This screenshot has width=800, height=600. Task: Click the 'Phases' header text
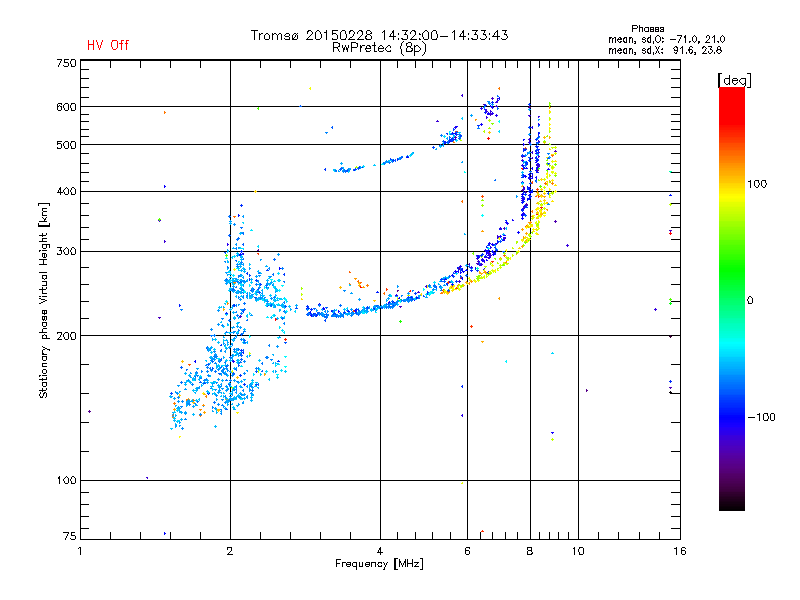[x=647, y=29]
